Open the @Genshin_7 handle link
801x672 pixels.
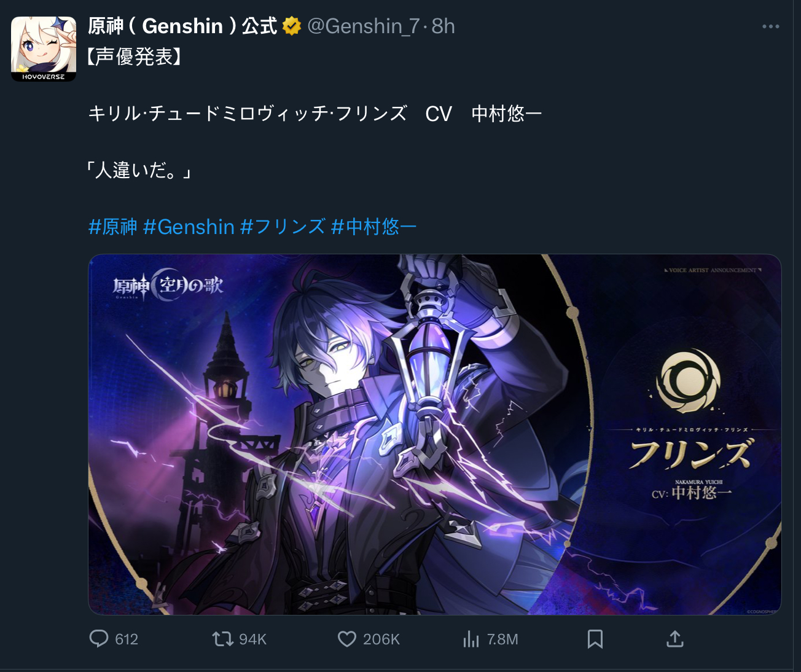[x=363, y=26]
